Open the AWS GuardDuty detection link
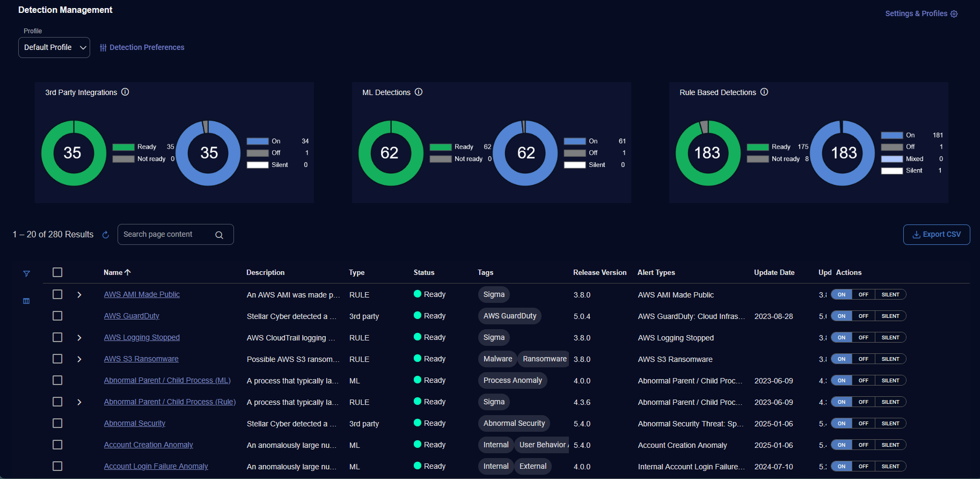Viewport: 980px width, 479px height. tap(131, 316)
